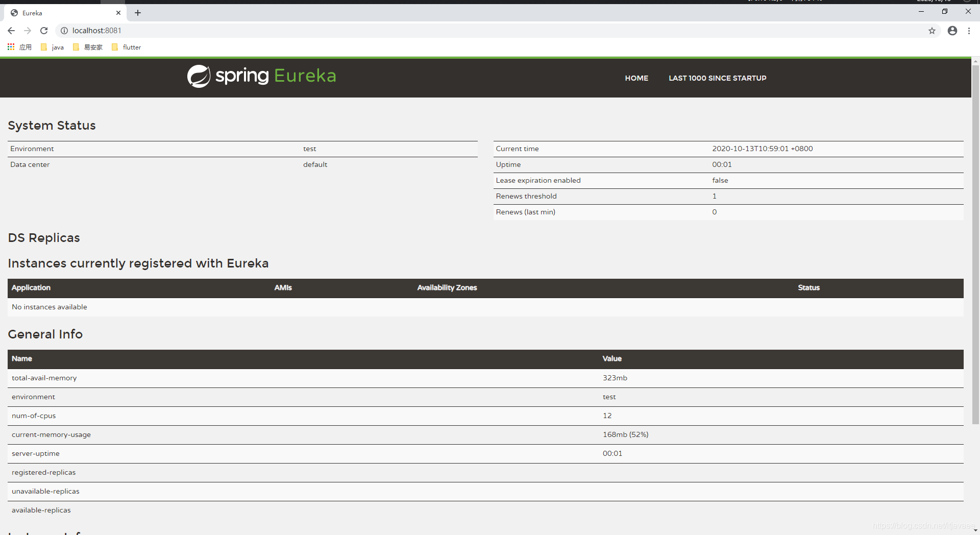
Task: Click the available-replicas row name
Action: (41, 510)
